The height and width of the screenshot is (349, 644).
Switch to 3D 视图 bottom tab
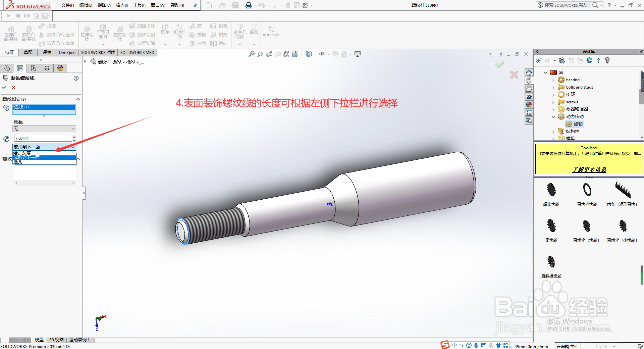[56, 340]
